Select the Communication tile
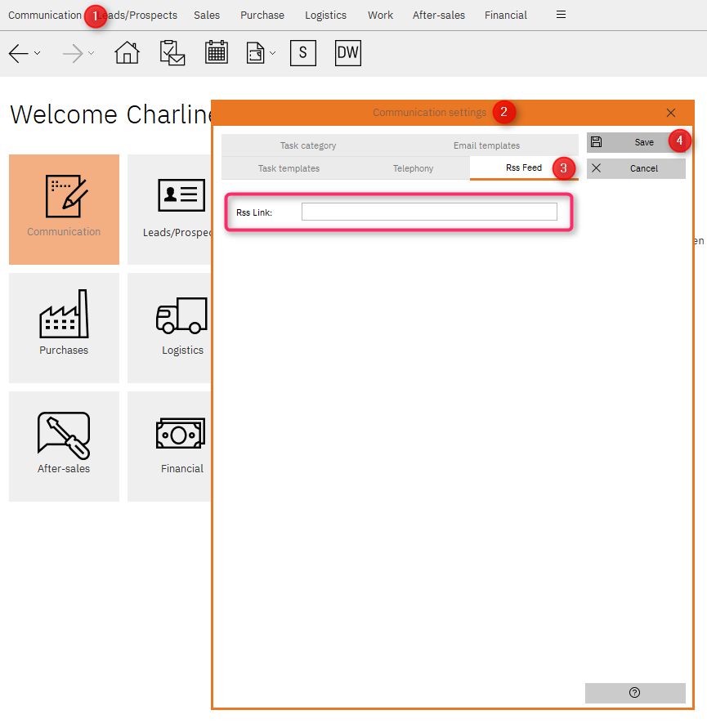Image resolution: width=707 pixels, height=728 pixels. coord(64,209)
